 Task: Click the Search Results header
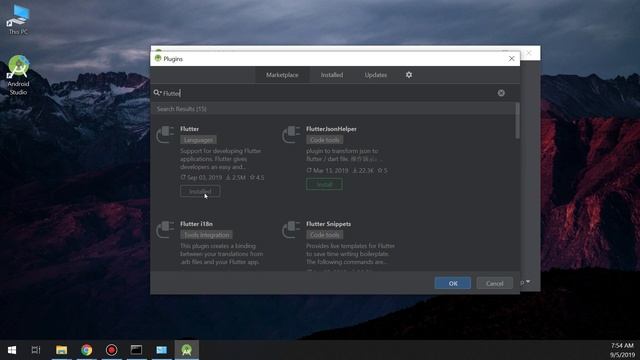tap(182, 109)
